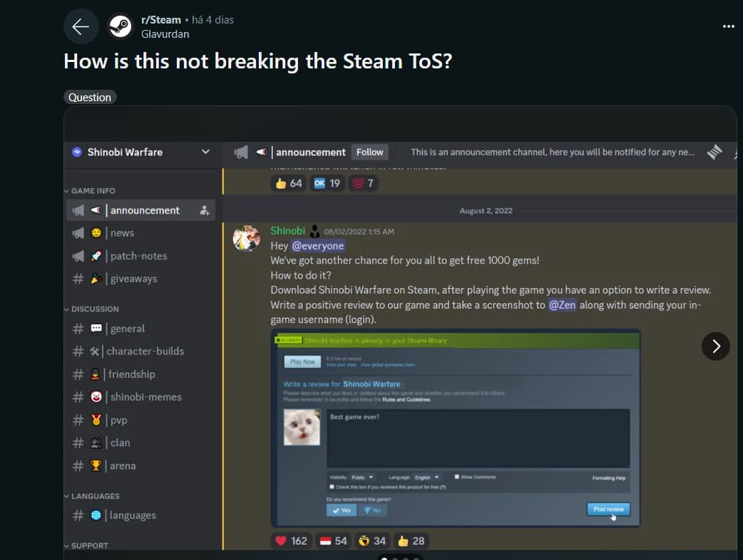Click the thumbs up reaction with 64
The height and width of the screenshot is (560, 743).
click(289, 183)
